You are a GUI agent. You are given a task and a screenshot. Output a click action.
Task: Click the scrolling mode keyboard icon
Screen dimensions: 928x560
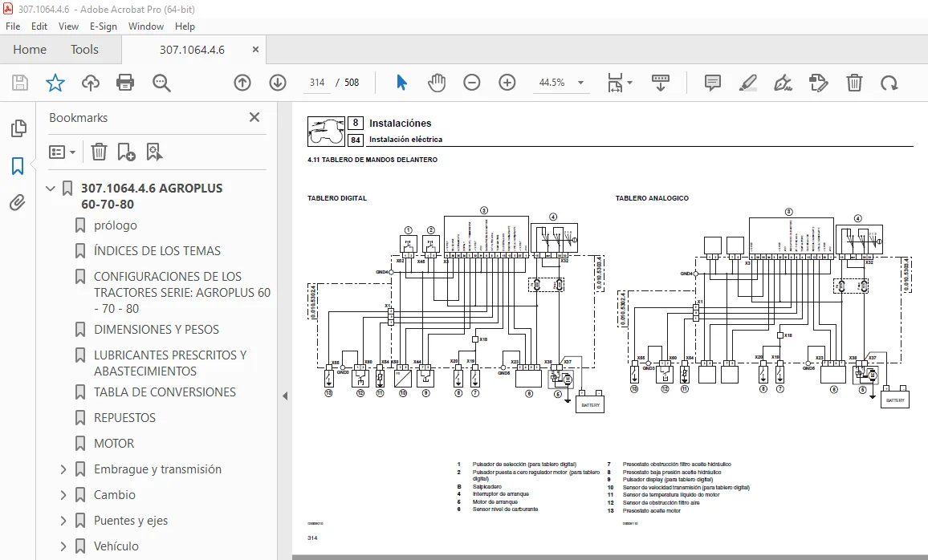click(661, 83)
